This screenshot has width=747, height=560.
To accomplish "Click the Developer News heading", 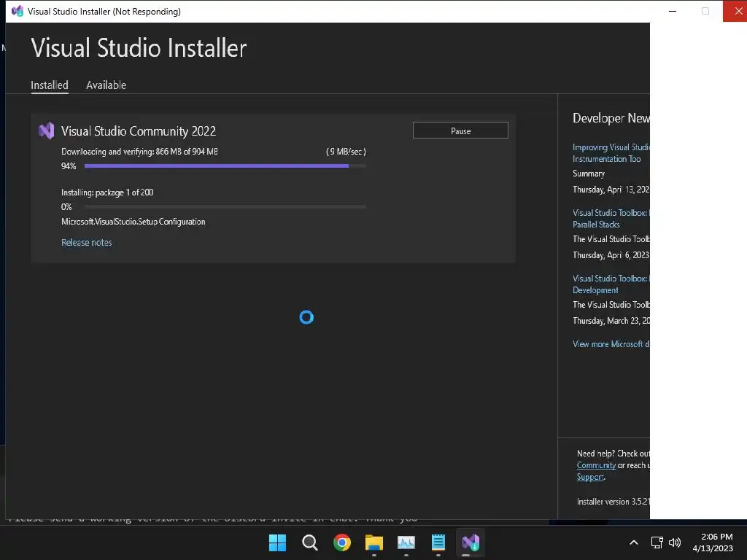I will 611,118.
